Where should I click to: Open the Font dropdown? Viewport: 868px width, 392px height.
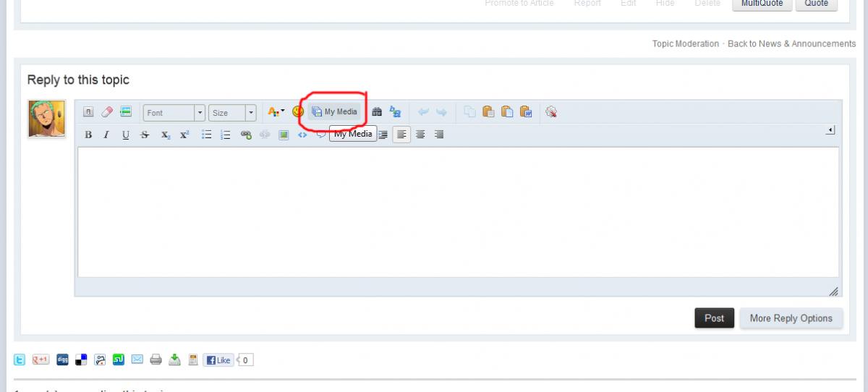coord(174,113)
